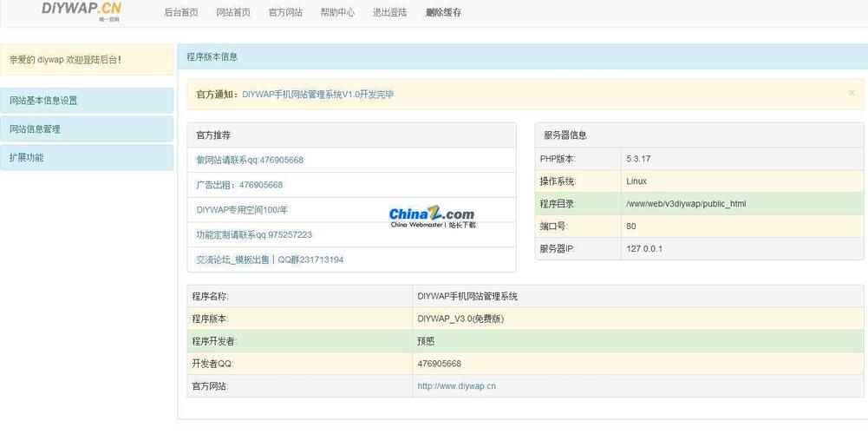Viewport: 868px width, 434px height.
Task: Click 退出登陆 to log out
Action: tap(389, 12)
